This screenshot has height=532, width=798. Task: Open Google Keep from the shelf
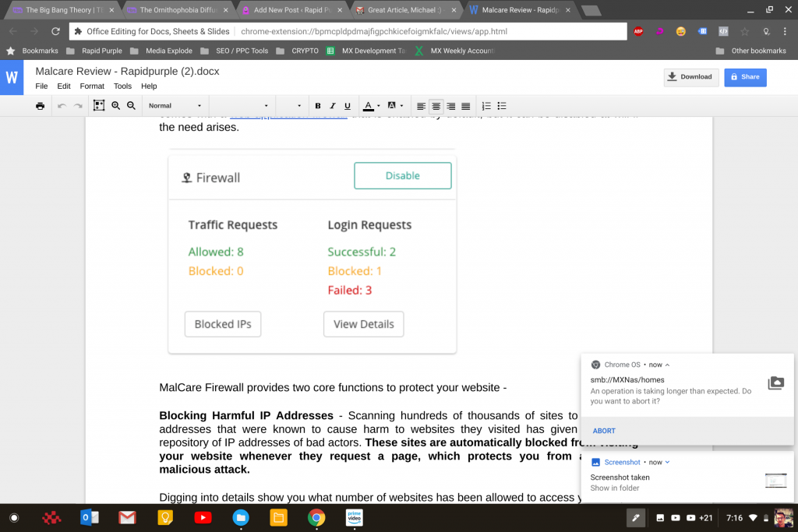tap(165, 518)
